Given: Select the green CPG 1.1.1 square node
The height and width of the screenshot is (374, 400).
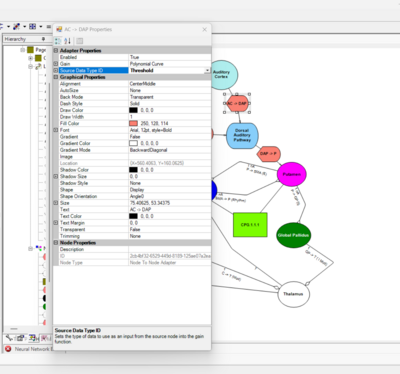Looking at the screenshot, I should click(250, 225).
